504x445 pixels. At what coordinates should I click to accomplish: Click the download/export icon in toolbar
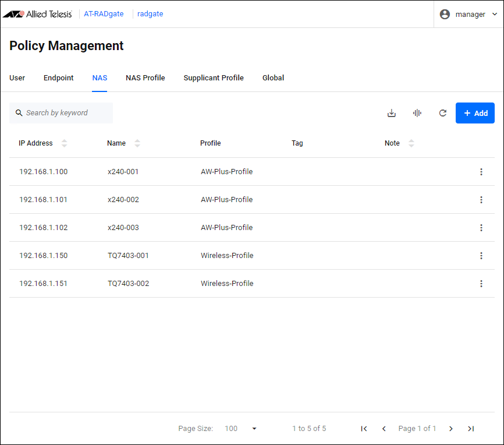click(x=392, y=113)
